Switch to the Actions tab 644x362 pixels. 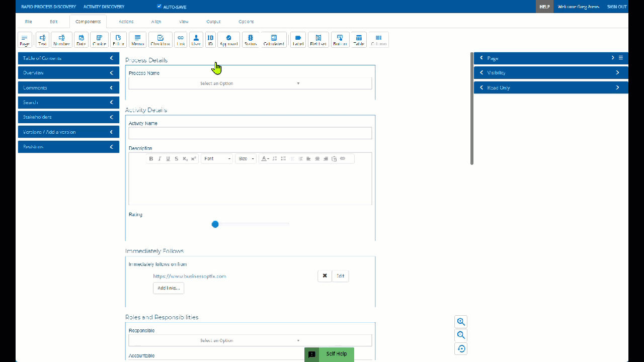click(x=126, y=22)
